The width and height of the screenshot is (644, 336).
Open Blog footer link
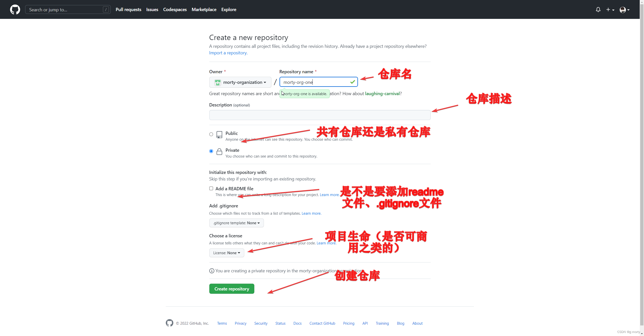click(400, 323)
